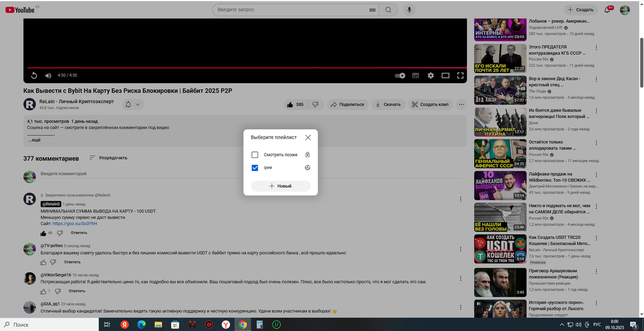
Task: Click the search input field
Action: tap(291, 10)
